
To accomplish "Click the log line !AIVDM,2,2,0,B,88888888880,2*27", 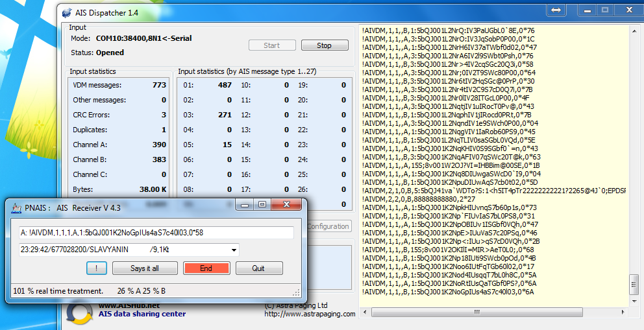I will pyautogui.click(x=419, y=199).
